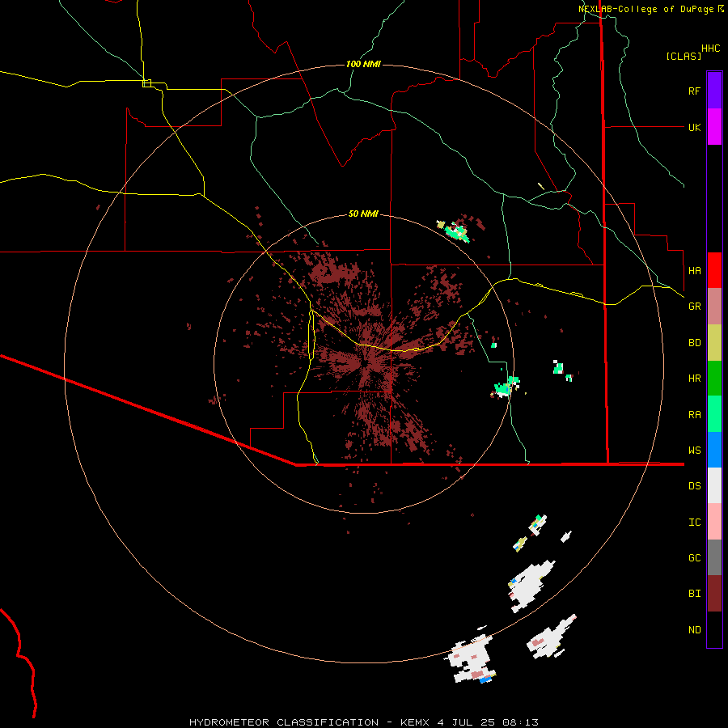Screen dimensions: 728x728
Task: Click the GC legend label
Action: (x=694, y=557)
